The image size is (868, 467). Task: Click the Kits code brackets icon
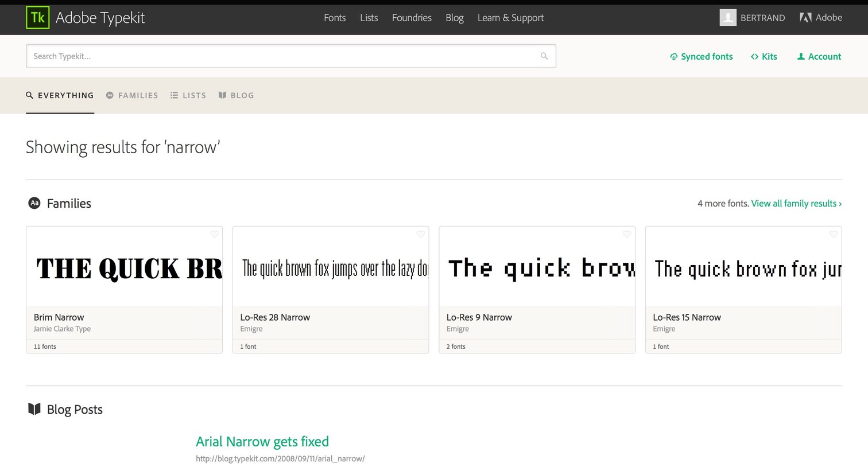(x=755, y=56)
